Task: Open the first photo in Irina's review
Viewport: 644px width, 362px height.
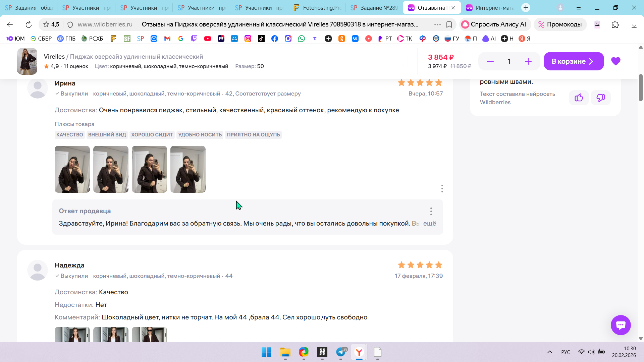Action: [x=72, y=169]
